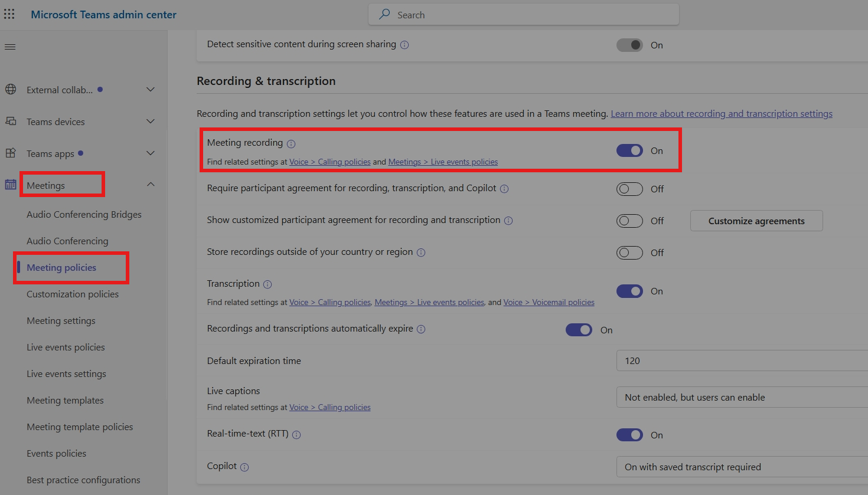This screenshot has height=495, width=868.
Task: Click the search magnifier icon
Action: point(384,15)
